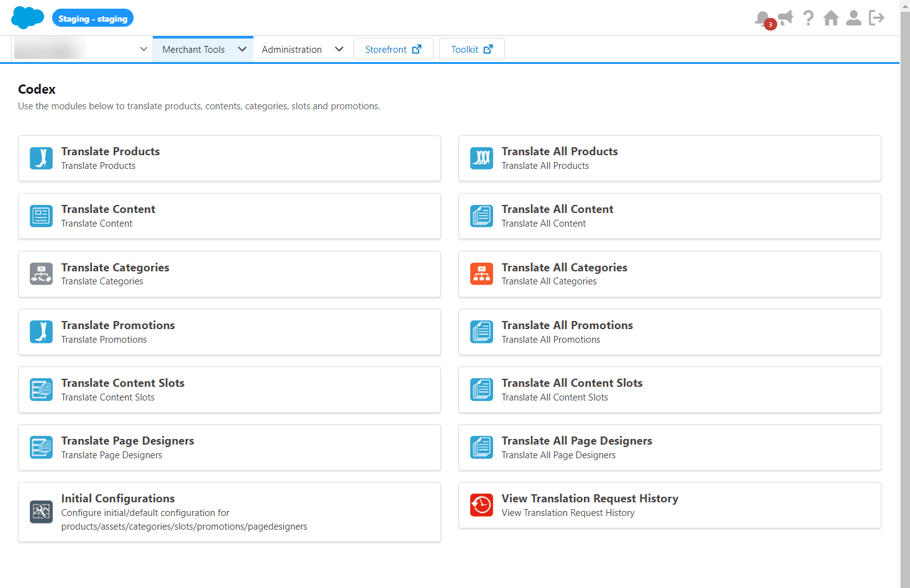
Task: Click the Codex page heading
Action: (37, 89)
